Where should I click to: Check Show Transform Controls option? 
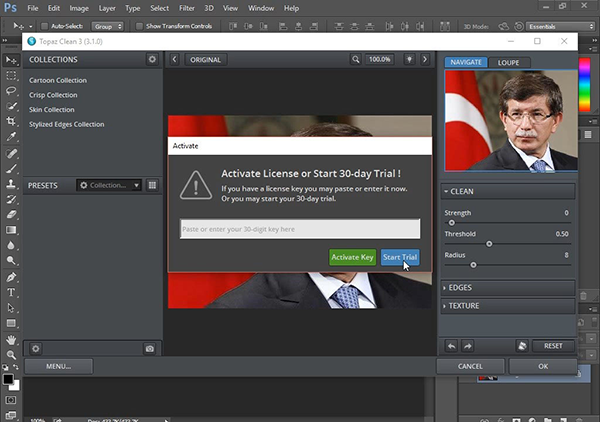pyautogui.click(x=139, y=26)
